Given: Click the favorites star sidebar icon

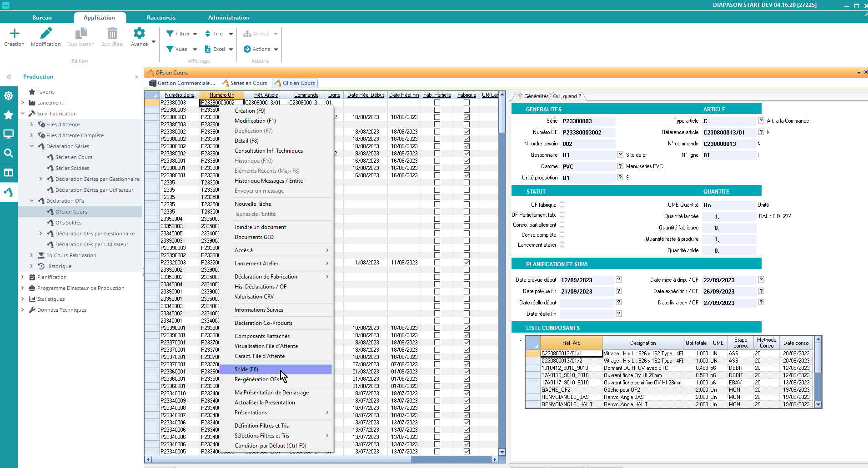Looking at the screenshot, I should pyautogui.click(x=8, y=115).
